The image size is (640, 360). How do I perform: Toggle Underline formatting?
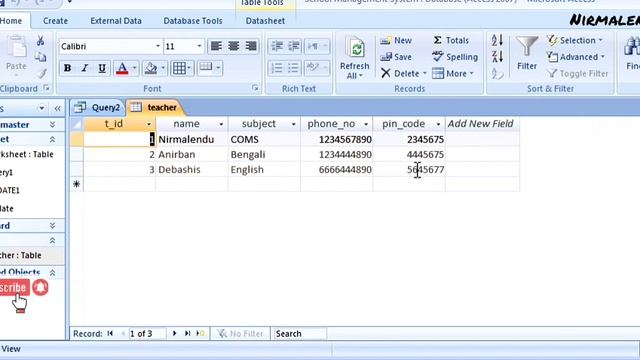coord(102,68)
